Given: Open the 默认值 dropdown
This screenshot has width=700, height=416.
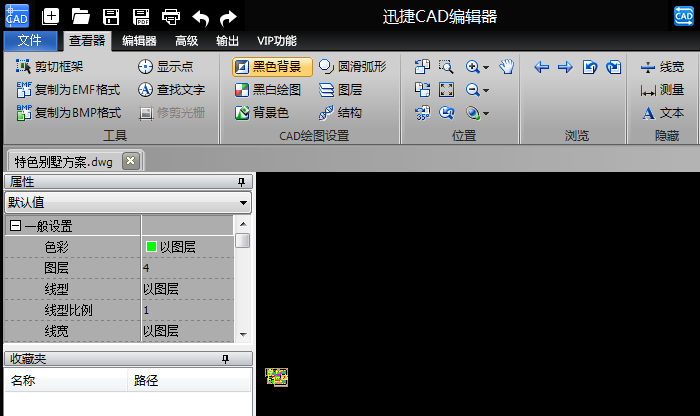Looking at the screenshot, I should coord(128,203).
